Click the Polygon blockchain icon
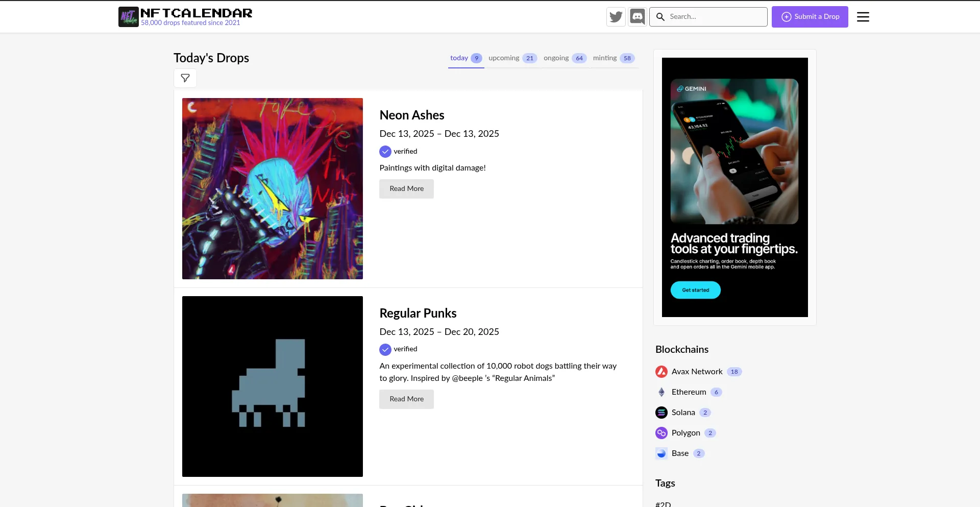 pyautogui.click(x=661, y=433)
